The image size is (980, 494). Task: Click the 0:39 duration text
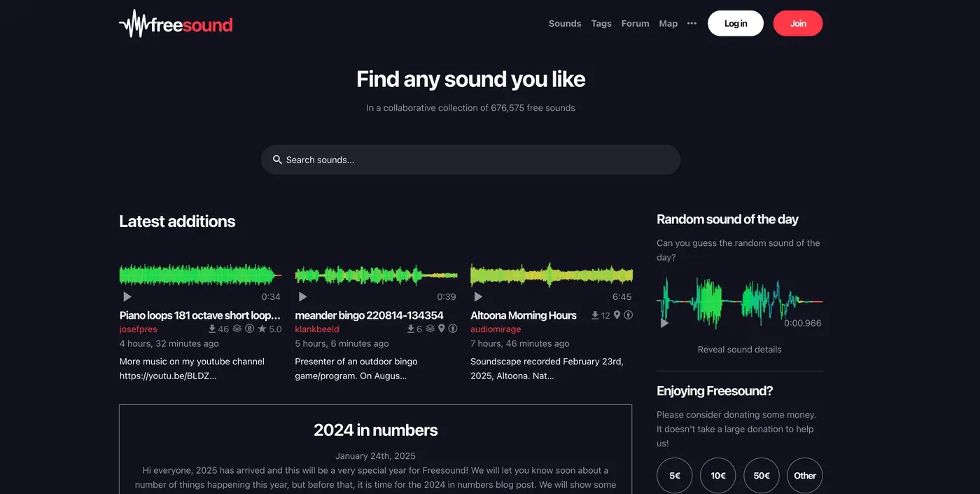point(447,297)
